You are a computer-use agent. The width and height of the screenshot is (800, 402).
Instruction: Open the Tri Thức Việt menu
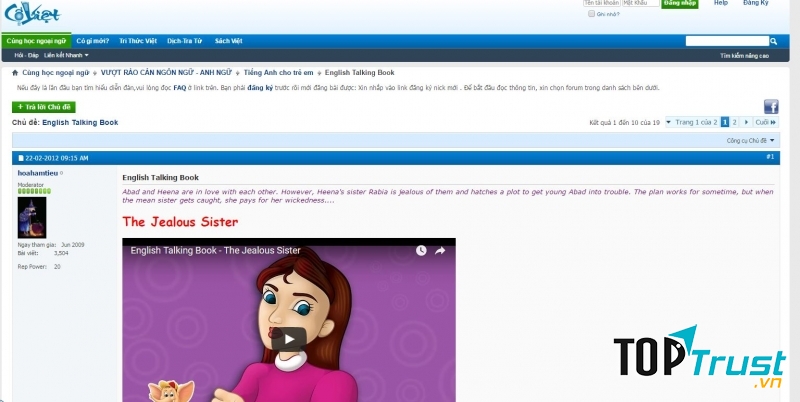coord(138,41)
